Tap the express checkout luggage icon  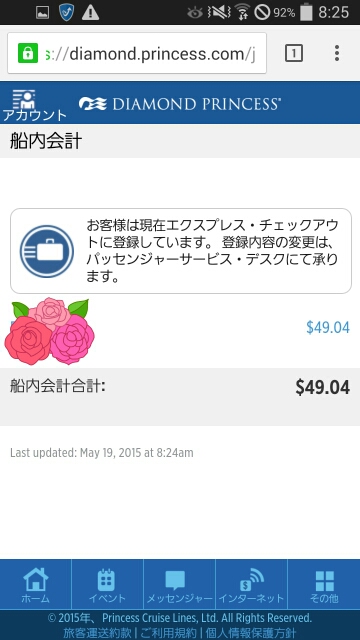pyautogui.click(x=47, y=251)
